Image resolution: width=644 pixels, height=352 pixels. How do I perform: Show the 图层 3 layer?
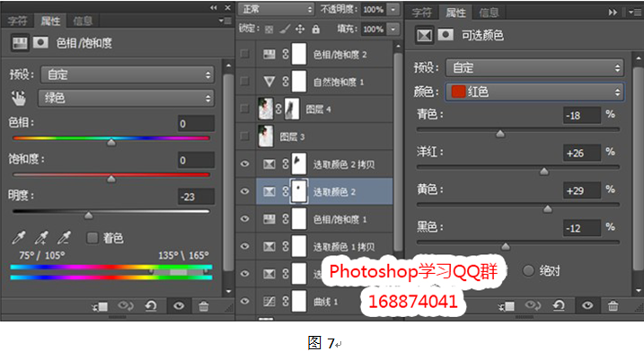245,136
